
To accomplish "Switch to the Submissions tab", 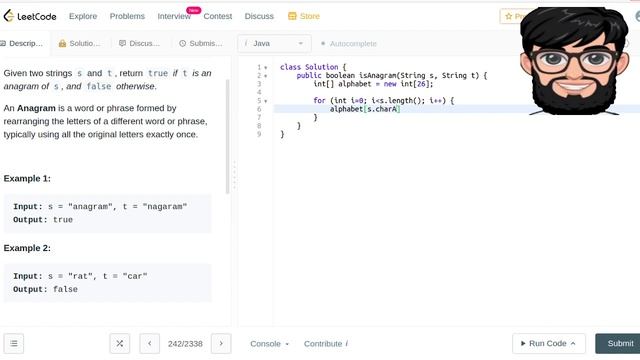I will pos(201,43).
